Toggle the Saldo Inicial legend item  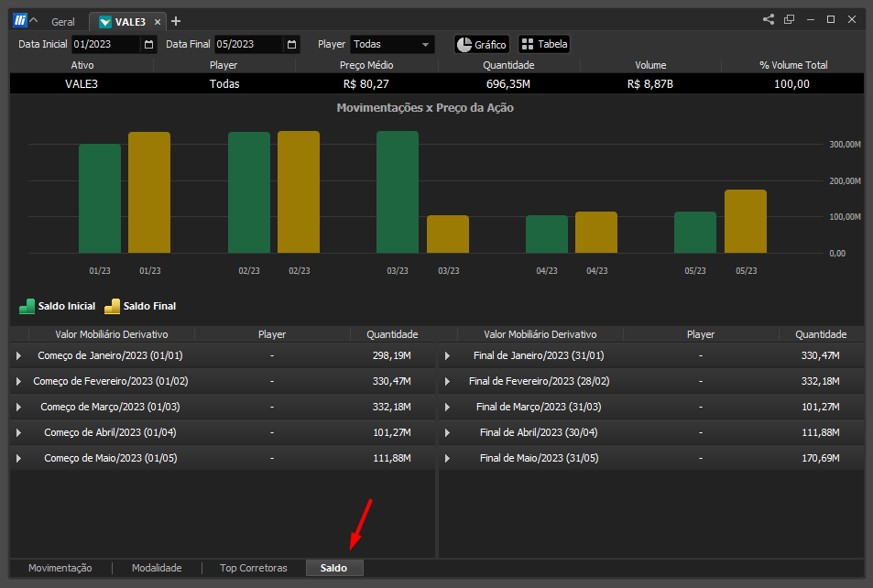coord(58,306)
